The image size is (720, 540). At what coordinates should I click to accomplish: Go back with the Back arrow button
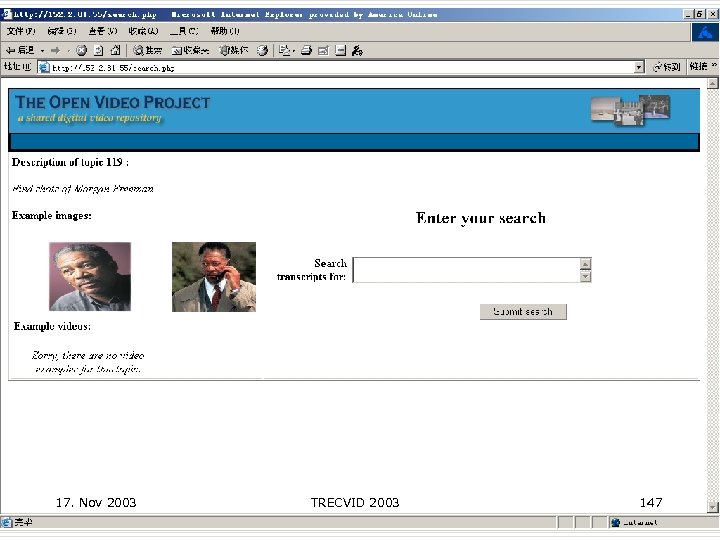click(x=20, y=51)
